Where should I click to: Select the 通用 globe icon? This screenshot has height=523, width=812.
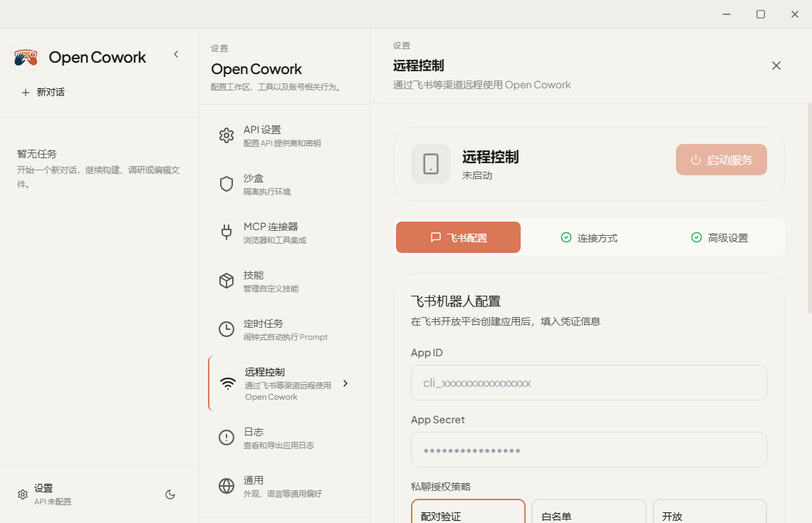pyautogui.click(x=227, y=485)
